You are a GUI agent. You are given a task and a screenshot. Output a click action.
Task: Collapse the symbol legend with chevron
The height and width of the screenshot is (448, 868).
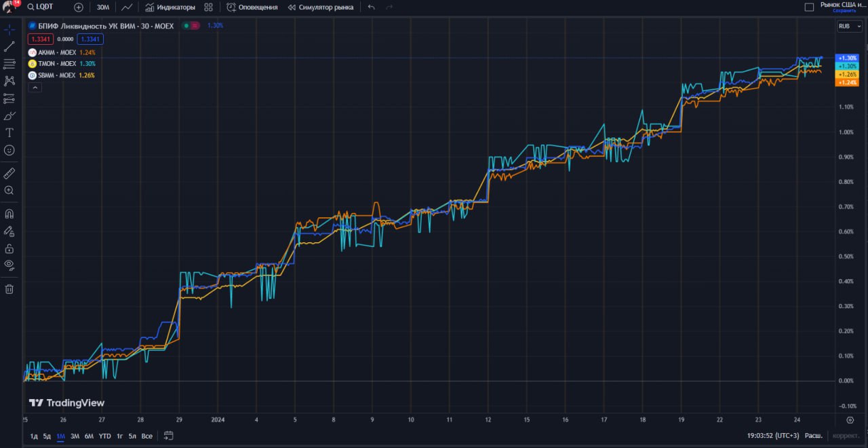coord(35,88)
